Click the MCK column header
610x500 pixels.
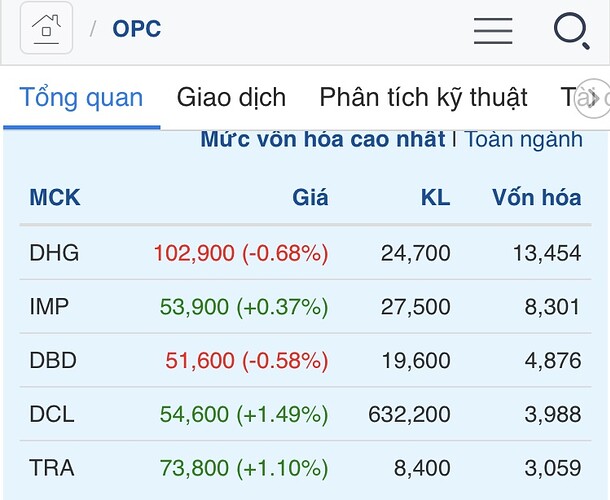pyautogui.click(x=55, y=198)
